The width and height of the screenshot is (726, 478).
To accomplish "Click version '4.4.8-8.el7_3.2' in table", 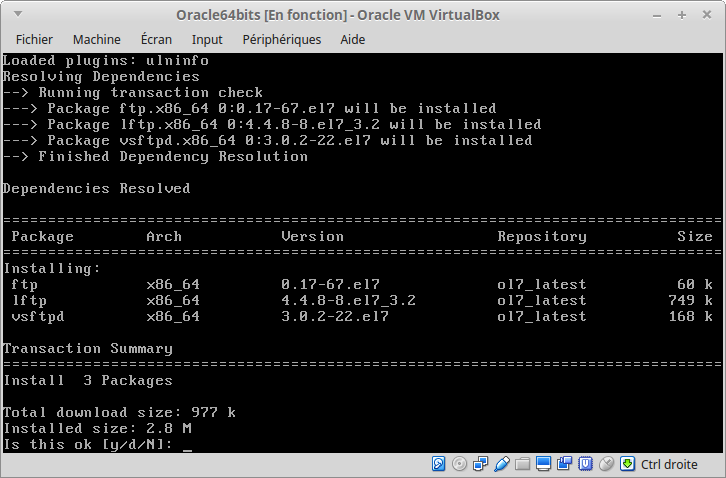I will click(349, 300).
